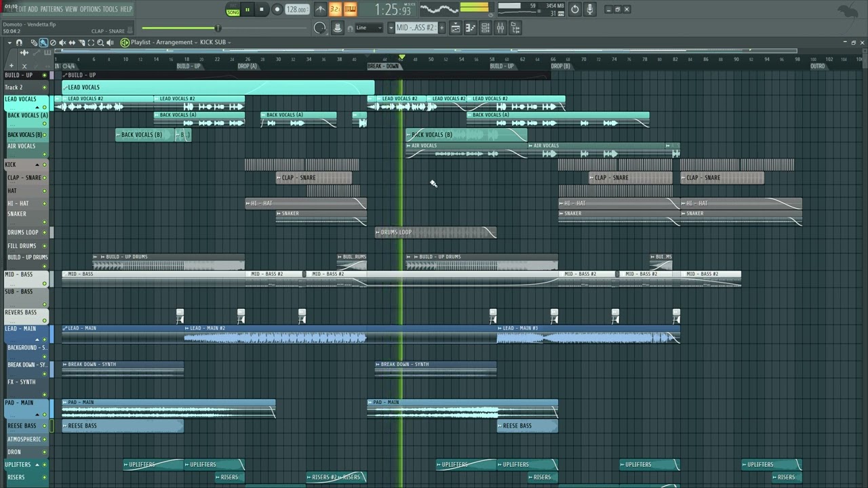Pause playback with the pause button
The width and height of the screenshot is (868, 488).
tap(248, 9)
